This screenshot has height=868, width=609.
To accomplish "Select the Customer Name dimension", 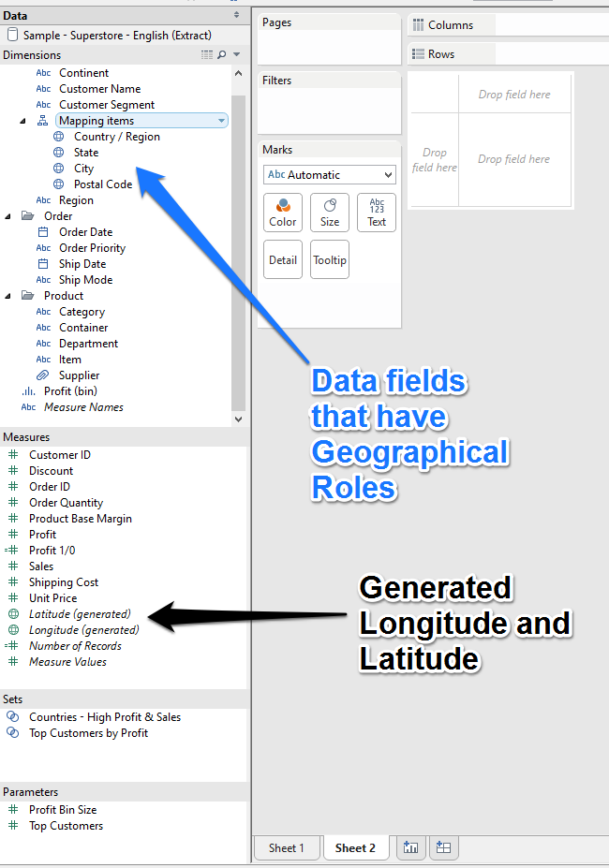I will coord(99,89).
